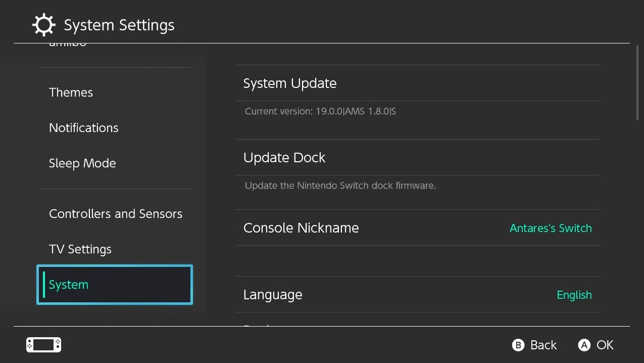Viewport: 644px width, 363px height.
Task: Select TV Settings in the sidebar
Action: point(80,249)
